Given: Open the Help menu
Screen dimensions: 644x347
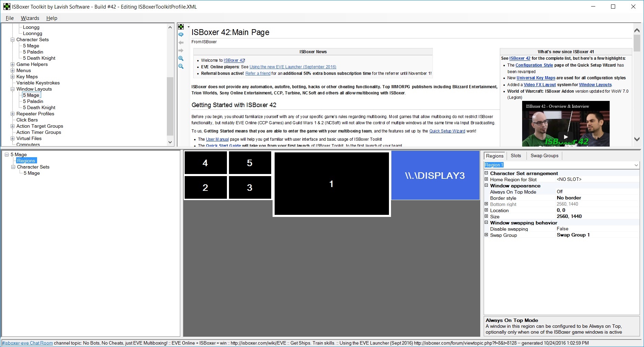Looking at the screenshot, I should 52,18.
